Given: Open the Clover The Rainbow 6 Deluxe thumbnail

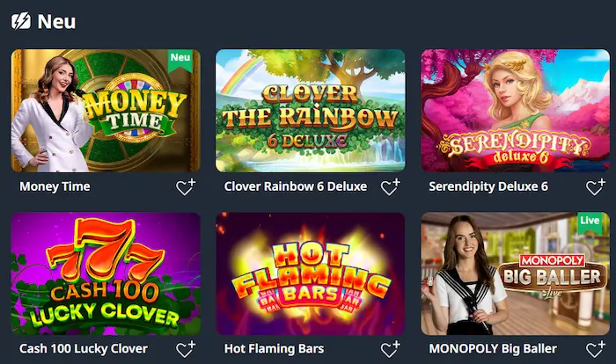Looking at the screenshot, I should pos(311,111).
